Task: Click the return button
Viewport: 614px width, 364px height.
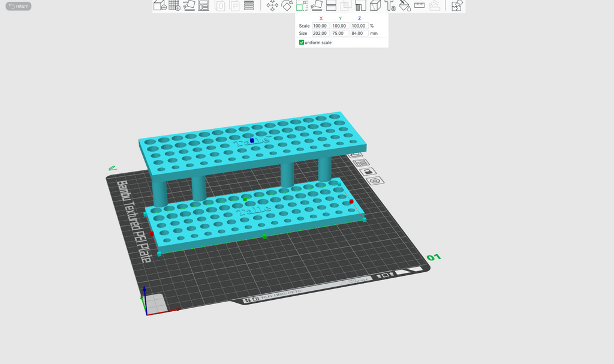Action: 19,6
